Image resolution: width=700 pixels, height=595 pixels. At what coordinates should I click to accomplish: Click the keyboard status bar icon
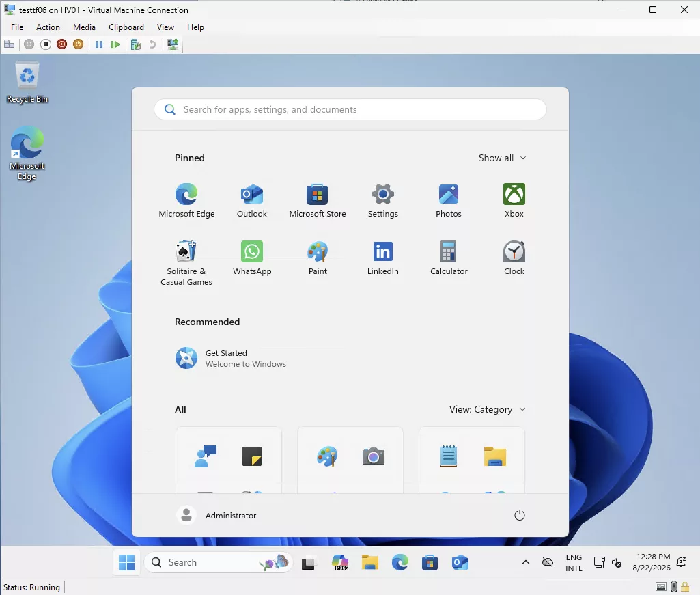661,587
